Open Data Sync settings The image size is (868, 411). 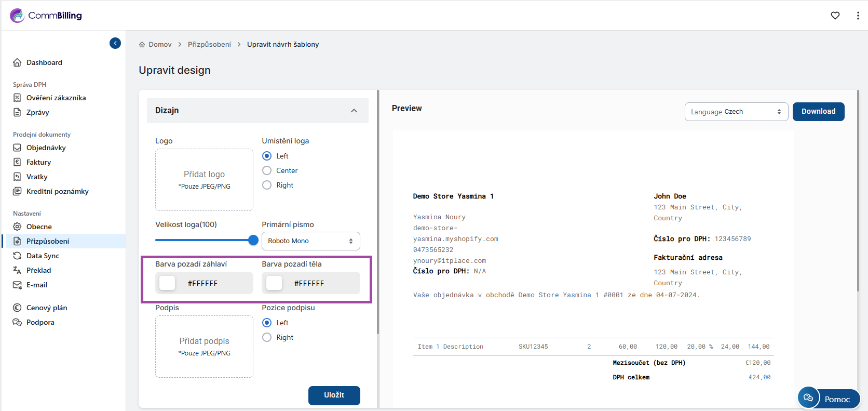click(x=43, y=256)
